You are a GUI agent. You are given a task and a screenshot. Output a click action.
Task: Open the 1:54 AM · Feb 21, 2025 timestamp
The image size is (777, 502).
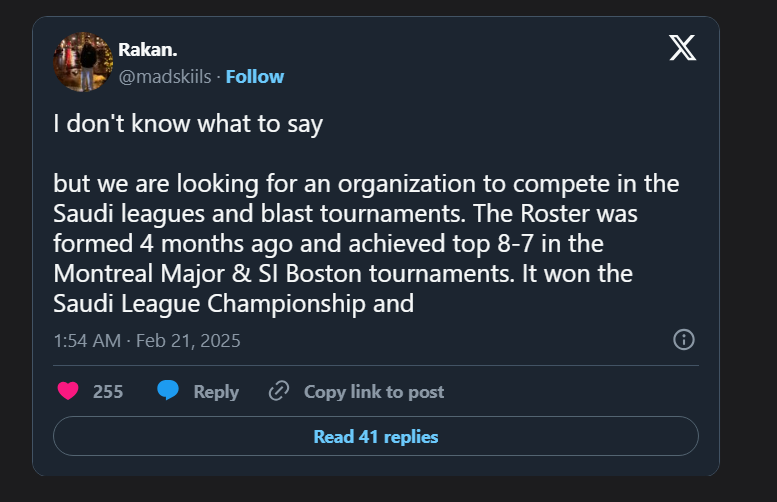[147, 340]
